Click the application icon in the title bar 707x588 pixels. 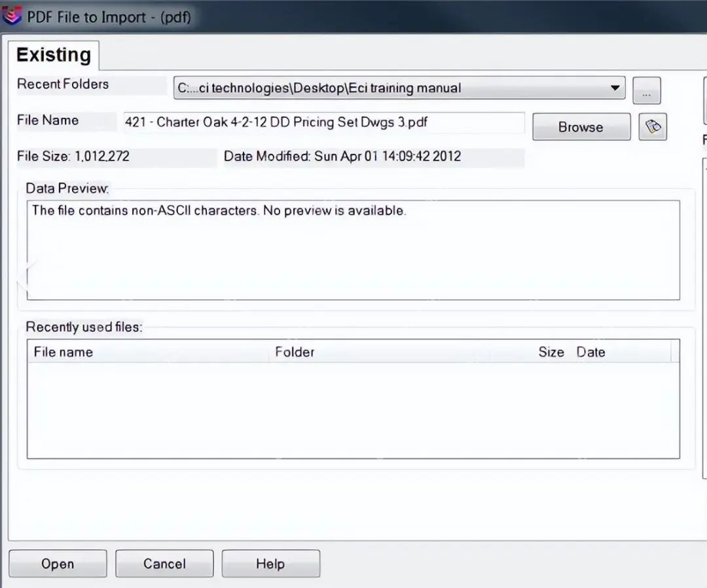[x=11, y=15]
